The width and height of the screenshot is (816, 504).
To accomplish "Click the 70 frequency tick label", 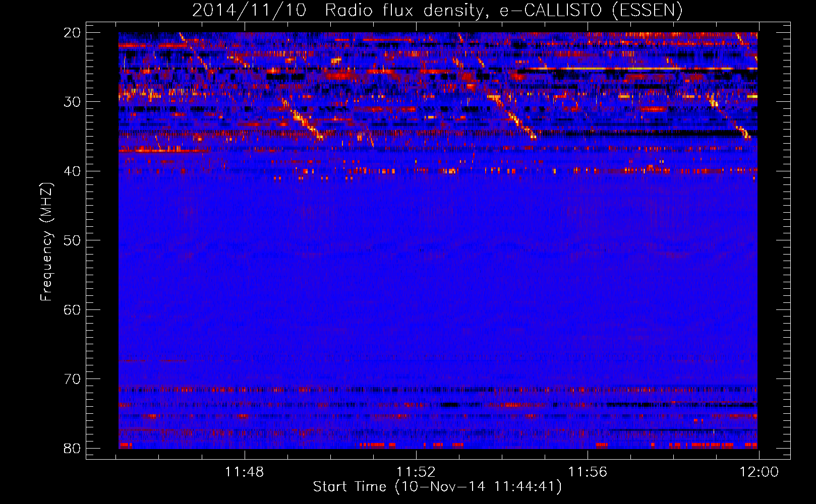I will point(72,379).
